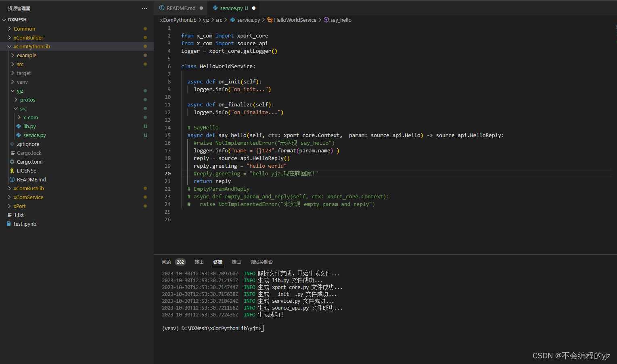This screenshot has height=364, width=617.
Task: Expand the xComRustLib folder
Action: 9,188
